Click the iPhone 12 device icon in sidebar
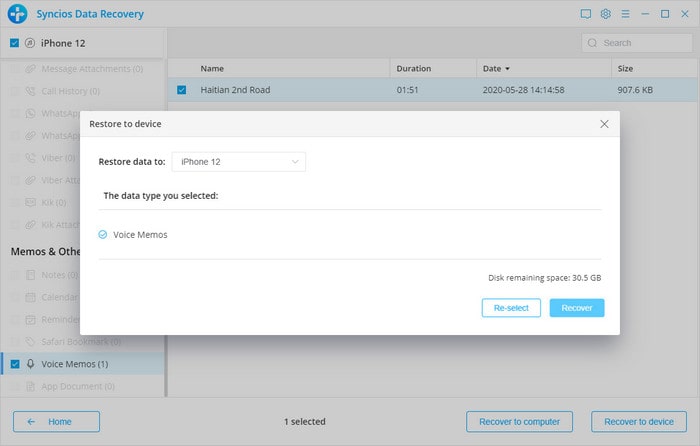Screen dimensions: 700x446 pyautogui.click(x=30, y=43)
